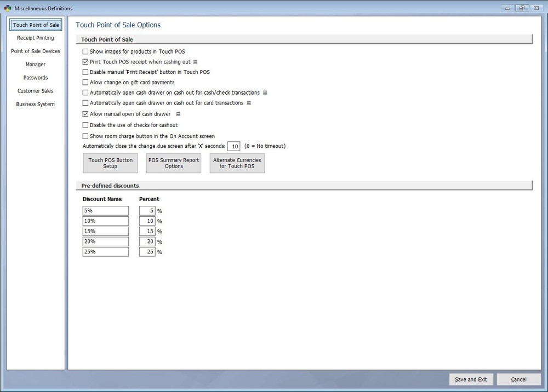Open Touch POS Button Setup
Screen dimensions: 548x392
click(110, 163)
